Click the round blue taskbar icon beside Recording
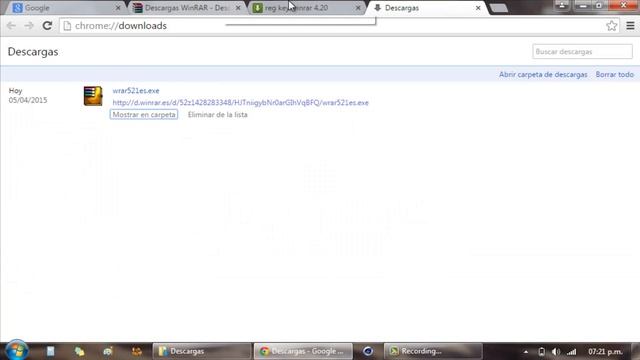Image resolution: width=640 pixels, height=360 pixels. [x=368, y=351]
